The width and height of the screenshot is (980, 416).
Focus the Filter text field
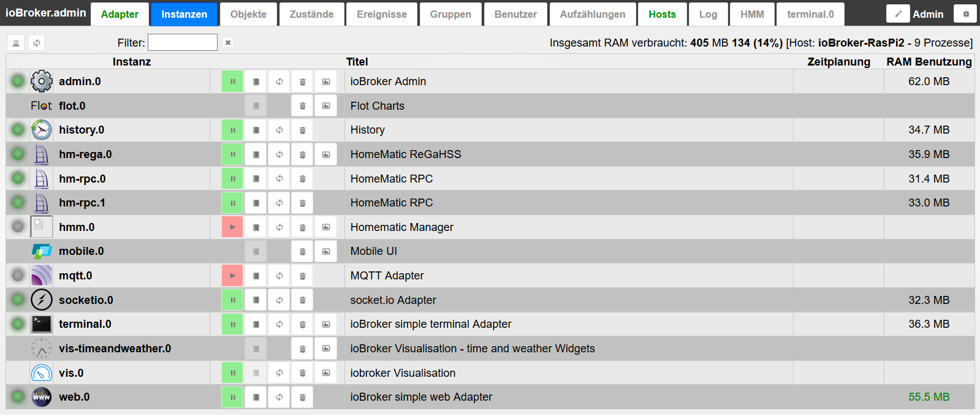pyautogui.click(x=183, y=42)
